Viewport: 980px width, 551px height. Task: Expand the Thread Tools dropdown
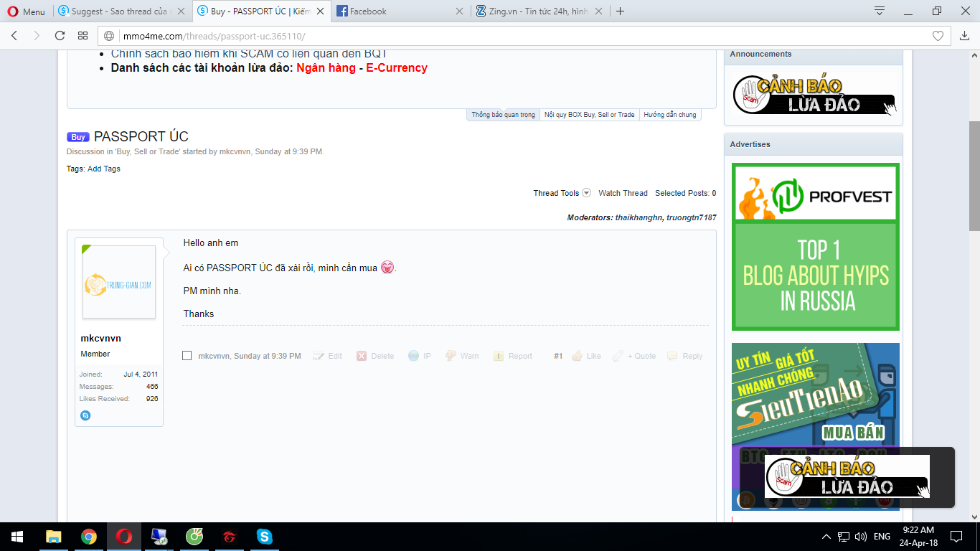click(x=562, y=193)
